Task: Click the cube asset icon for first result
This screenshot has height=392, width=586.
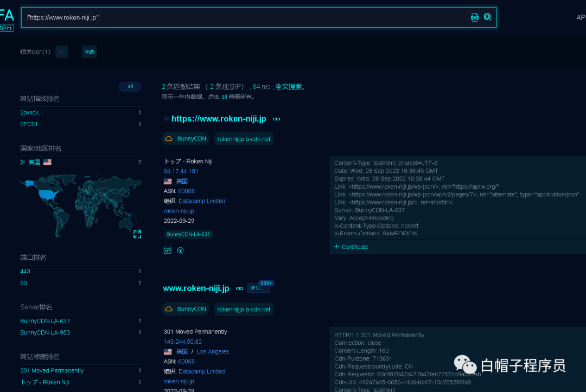Action: [181, 250]
